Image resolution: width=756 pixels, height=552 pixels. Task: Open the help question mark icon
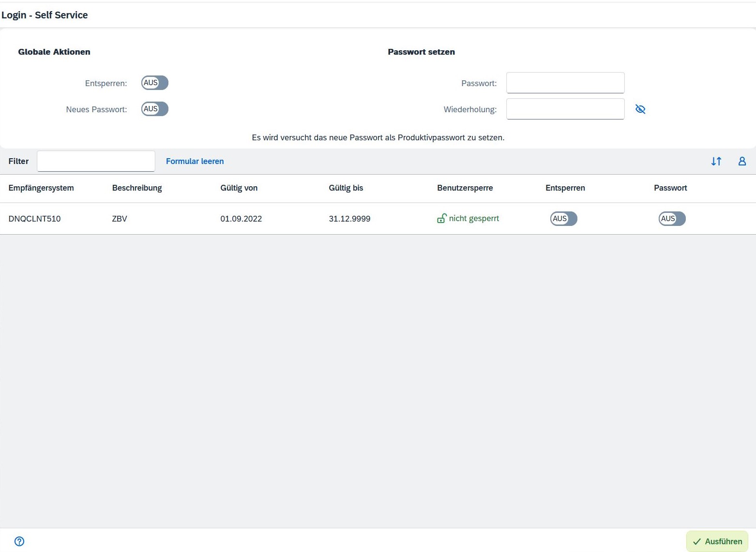click(x=19, y=541)
